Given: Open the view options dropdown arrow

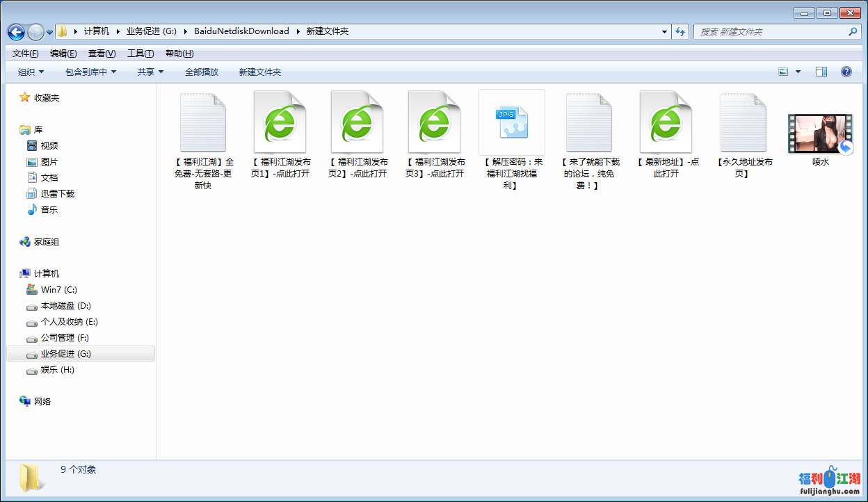Looking at the screenshot, I should pos(798,72).
